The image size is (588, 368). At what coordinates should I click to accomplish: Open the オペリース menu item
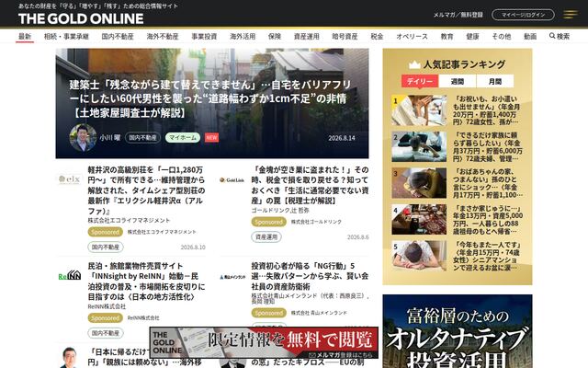pyautogui.click(x=412, y=37)
